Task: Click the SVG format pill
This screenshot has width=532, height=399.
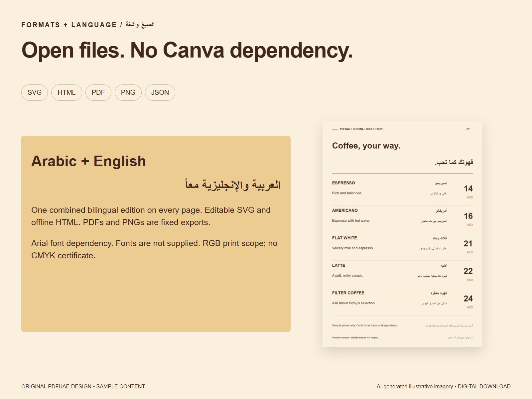Action: pyautogui.click(x=35, y=92)
